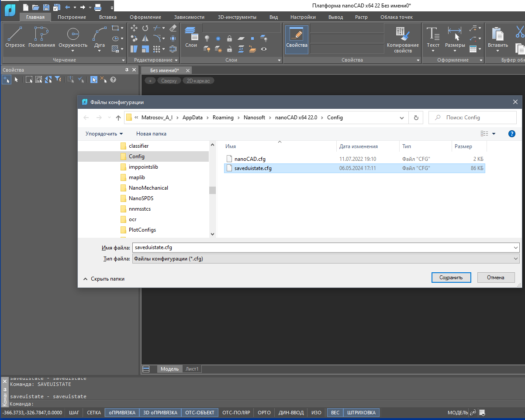Viewport: 525px width, 420px height.
Task: Open the Оформление ribbon tab
Action: pos(145,17)
